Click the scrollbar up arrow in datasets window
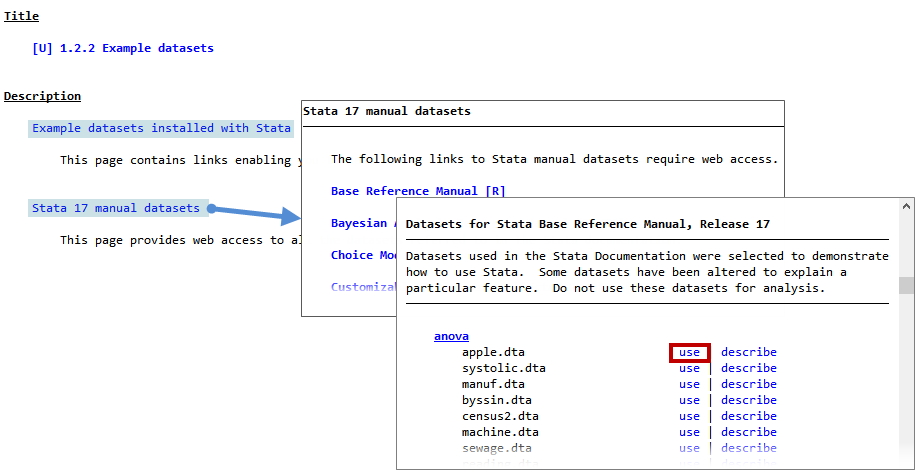 tap(906, 206)
